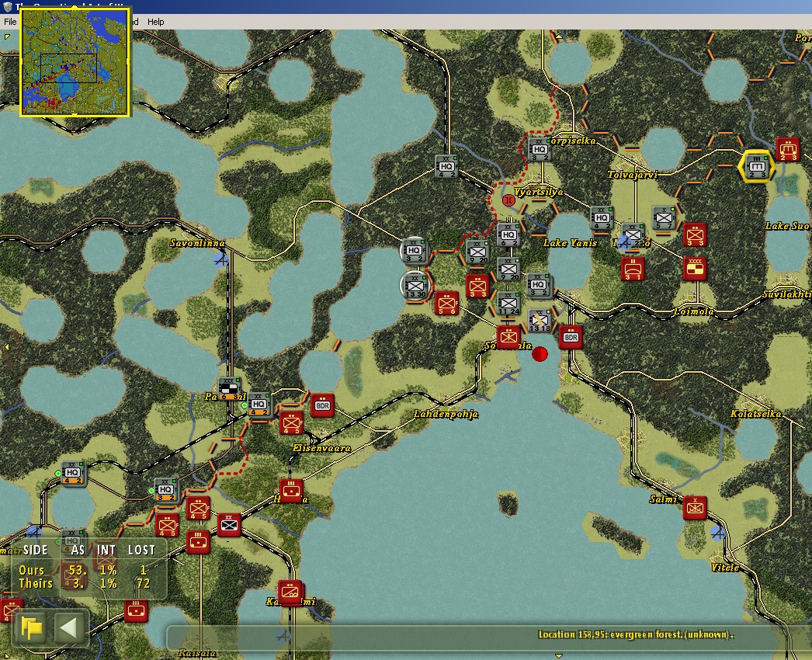
Task: Select the red 3-3 infantry beside the 9-20 divisions
Action: [x=477, y=287]
